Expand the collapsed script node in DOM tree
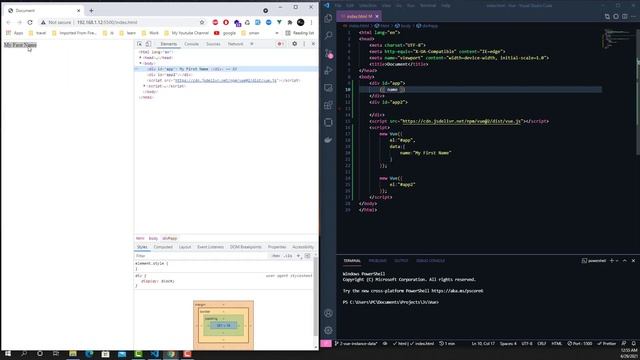This screenshot has width=640, height=360. pos(144,86)
